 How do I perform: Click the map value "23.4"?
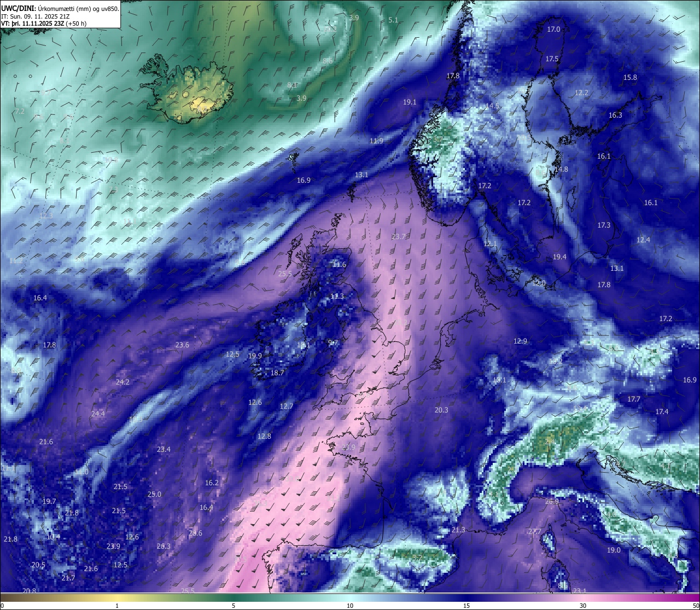pos(164,450)
